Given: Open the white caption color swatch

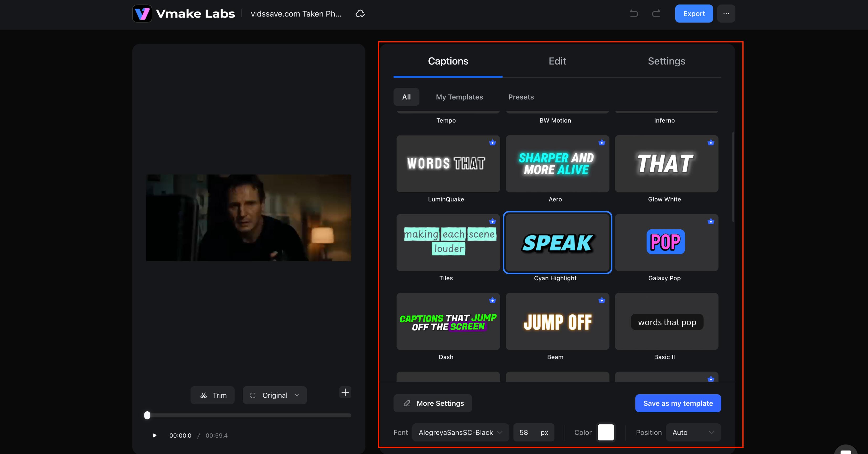Looking at the screenshot, I should 606,433.
